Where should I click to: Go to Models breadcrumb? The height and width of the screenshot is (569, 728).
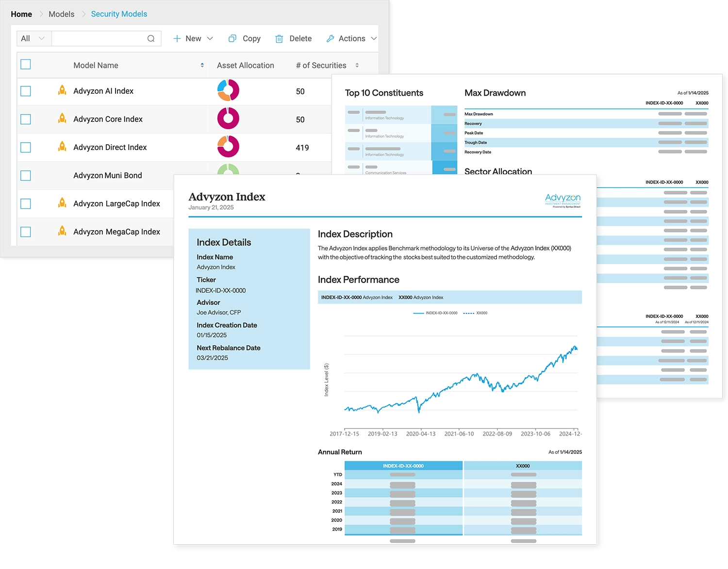(62, 14)
